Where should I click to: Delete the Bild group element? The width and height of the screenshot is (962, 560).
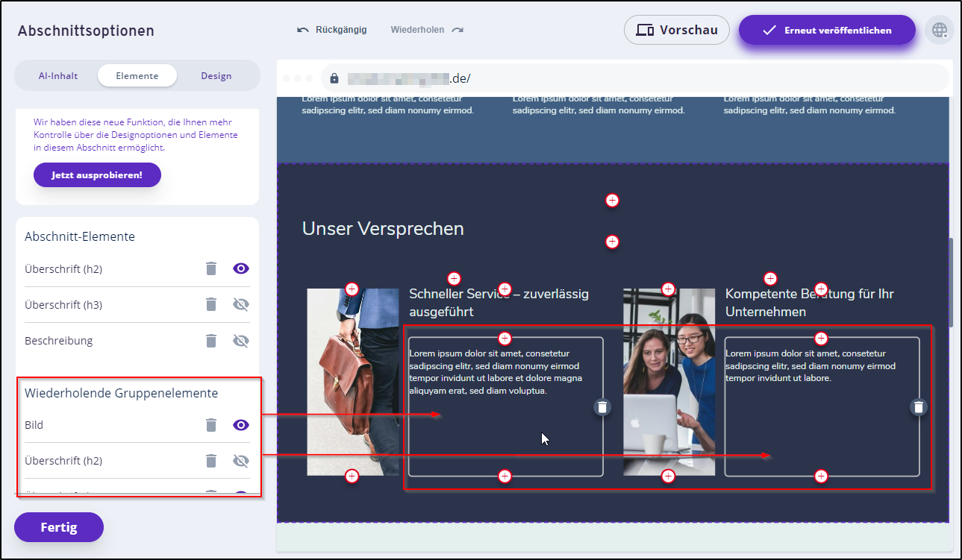click(x=211, y=425)
